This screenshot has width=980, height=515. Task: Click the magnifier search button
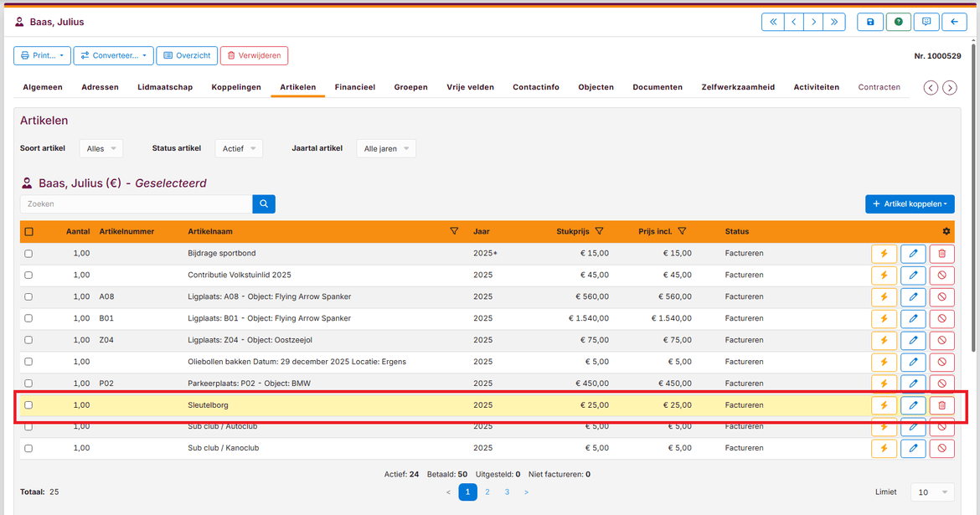[x=264, y=203]
